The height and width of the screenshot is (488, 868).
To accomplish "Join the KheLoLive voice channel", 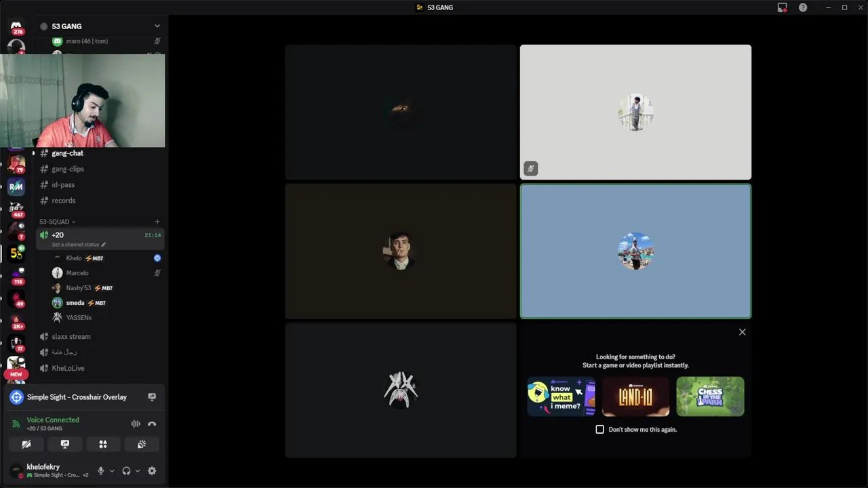I will click(100, 368).
